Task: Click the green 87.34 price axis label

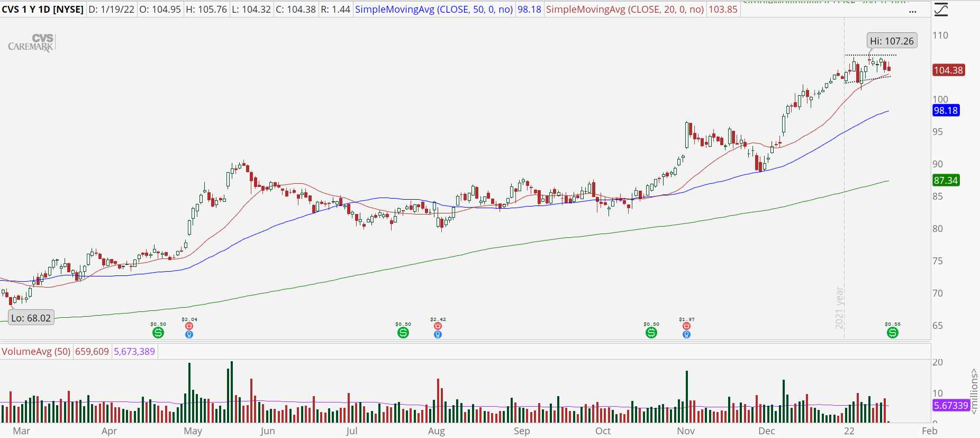Action: (946, 180)
